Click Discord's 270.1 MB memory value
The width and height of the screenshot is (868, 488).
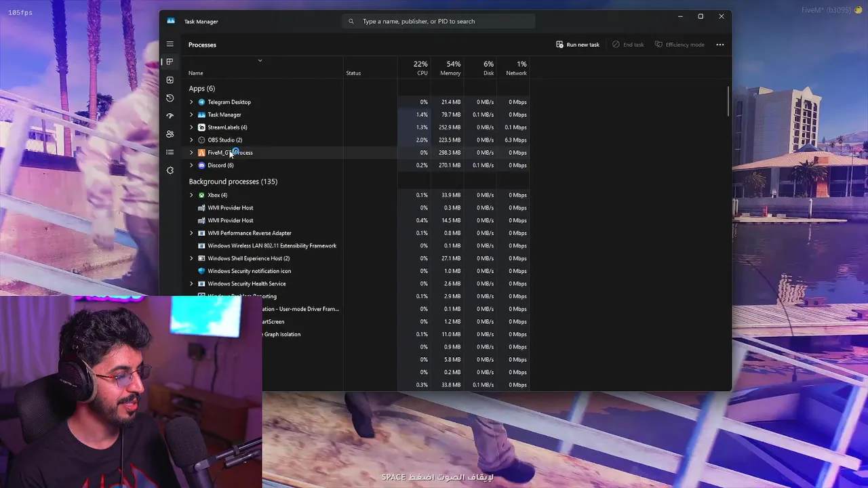point(450,165)
